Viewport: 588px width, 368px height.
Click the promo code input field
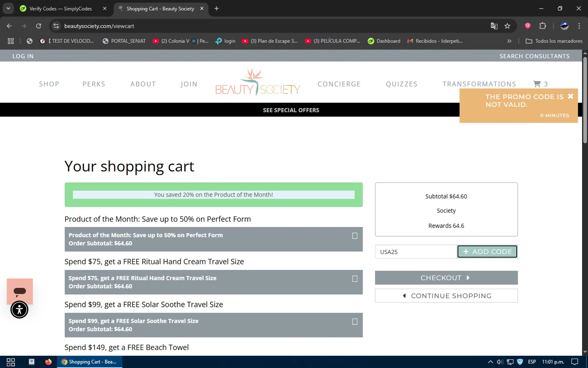coord(416,251)
